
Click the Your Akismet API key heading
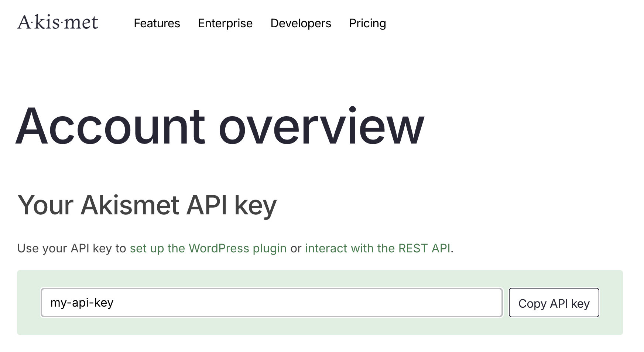click(147, 205)
